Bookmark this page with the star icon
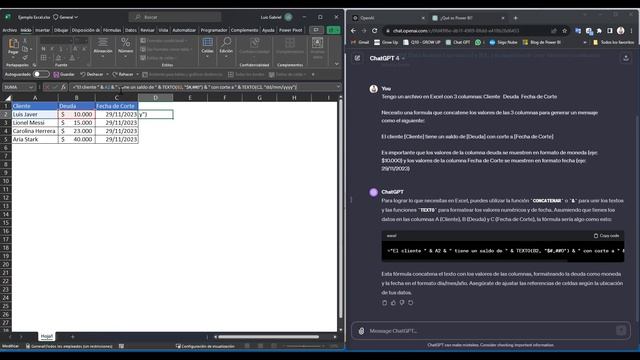This screenshot has width=640, height=360. tap(564, 31)
